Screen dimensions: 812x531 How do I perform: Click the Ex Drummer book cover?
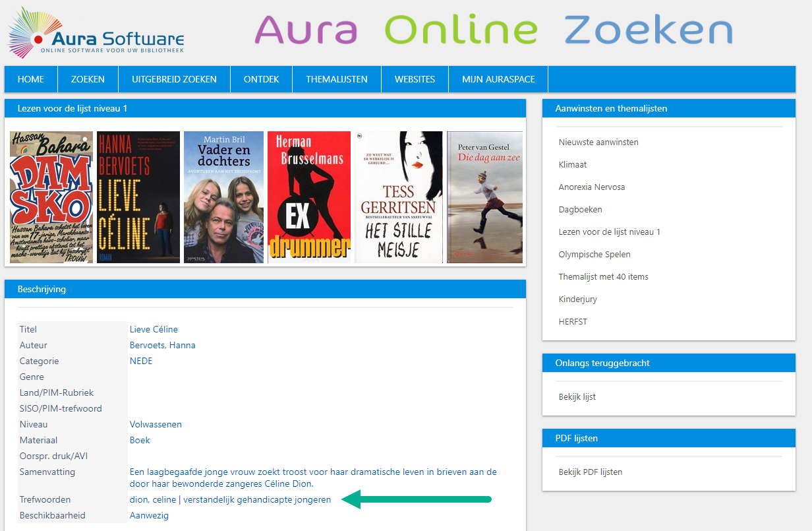tap(308, 197)
